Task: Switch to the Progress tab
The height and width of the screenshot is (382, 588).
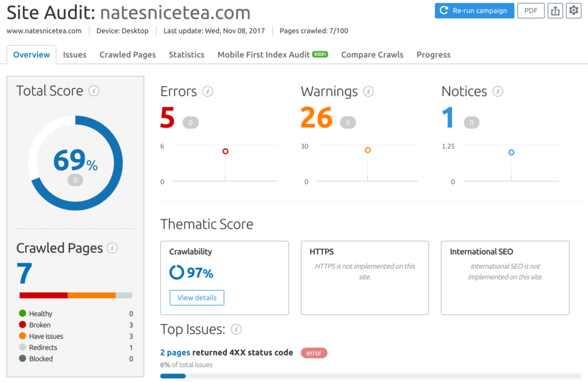Action: [434, 55]
